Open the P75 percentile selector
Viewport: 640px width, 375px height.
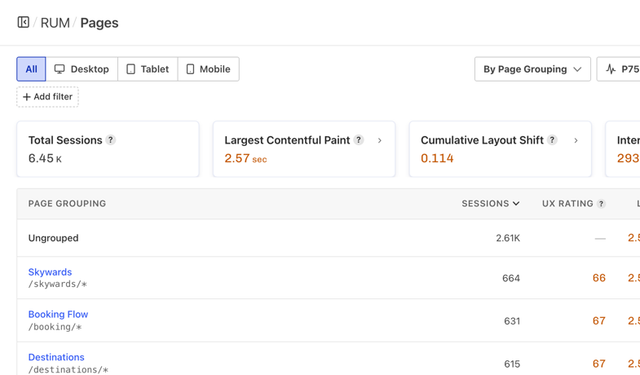pos(619,69)
